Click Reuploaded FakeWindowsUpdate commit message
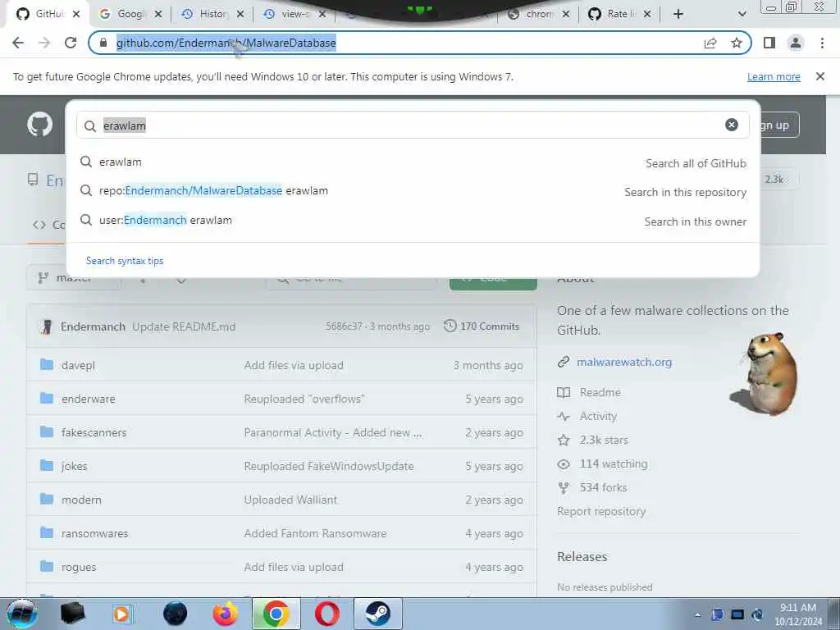 point(328,466)
